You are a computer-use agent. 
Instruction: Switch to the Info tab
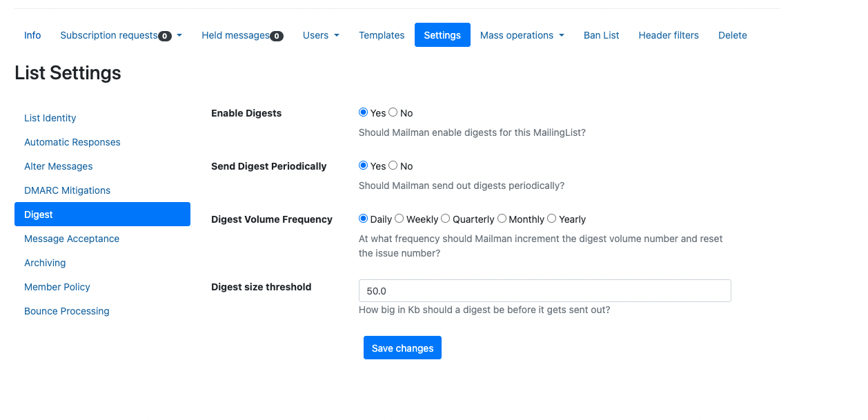pyautogui.click(x=32, y=35)
